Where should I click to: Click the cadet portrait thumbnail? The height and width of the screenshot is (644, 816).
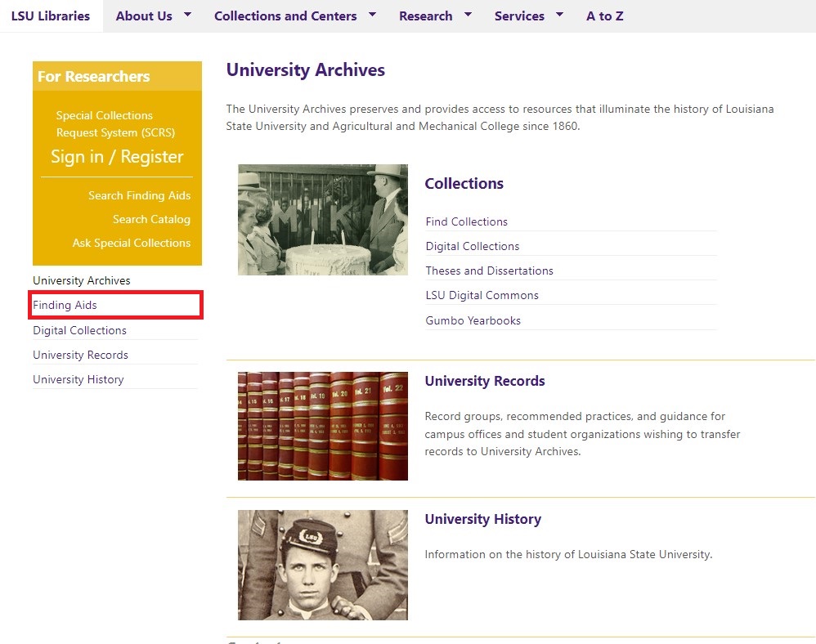pyautogui.click(x=323, y=565)
